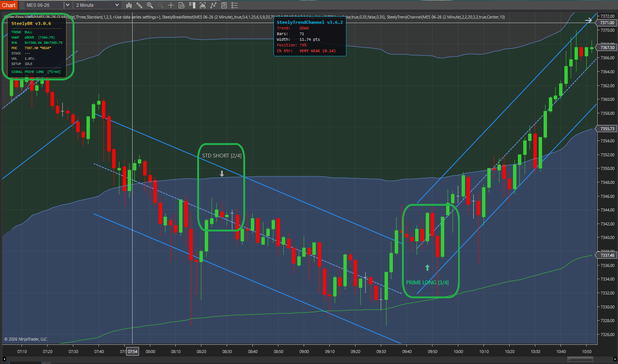618x364 pixels.
Task: Click the VOL 1.07x row
Action: click(x=23, y=59)
